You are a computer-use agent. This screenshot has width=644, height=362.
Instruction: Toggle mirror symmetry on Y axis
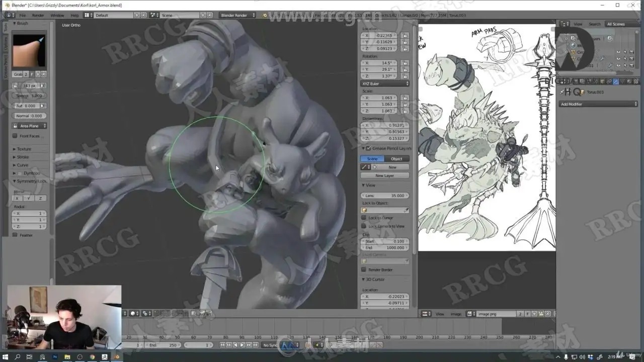29,198
